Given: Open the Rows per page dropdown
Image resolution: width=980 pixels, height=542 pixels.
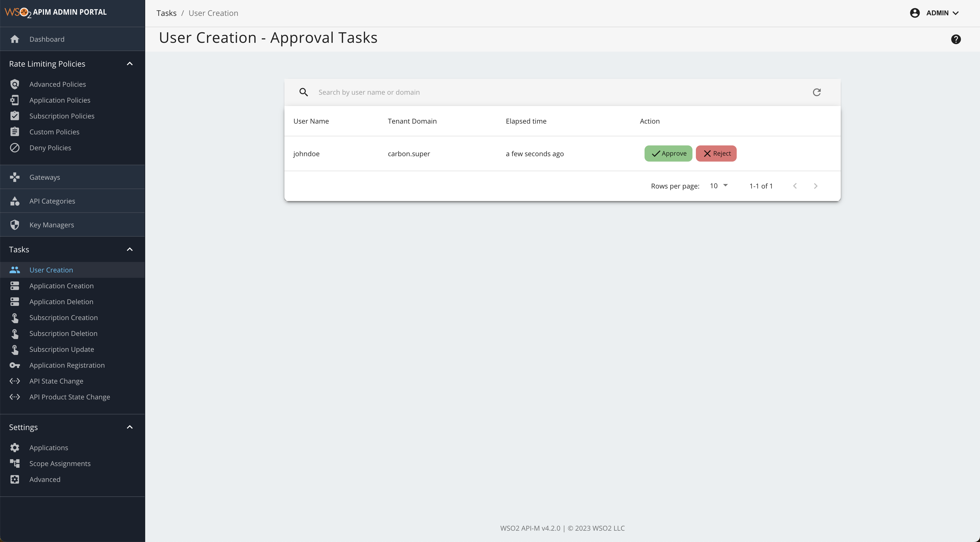Looking at the screenshot, I should coord(718,186).
